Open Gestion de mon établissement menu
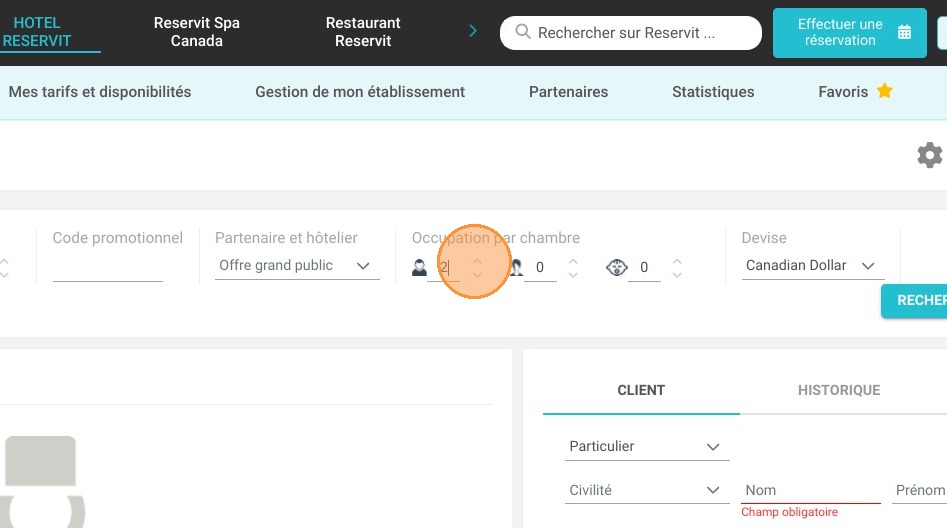 [x=360, y=92]
